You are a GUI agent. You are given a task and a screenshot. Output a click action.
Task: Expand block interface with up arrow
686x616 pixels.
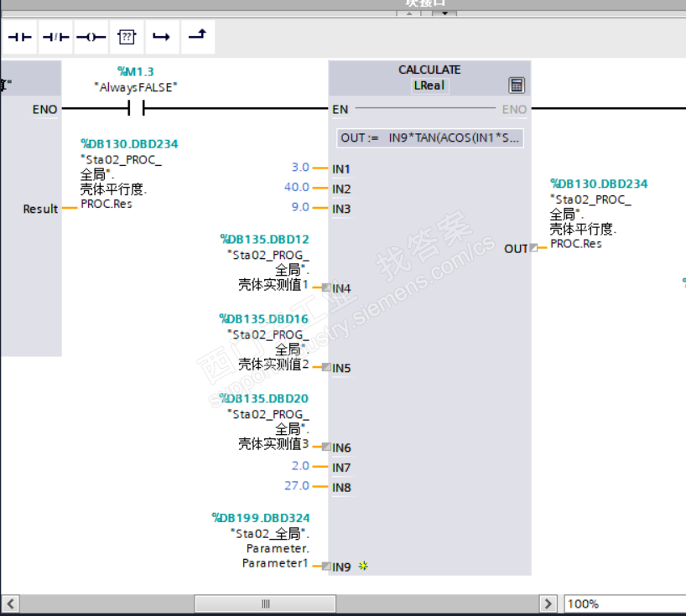409,13
